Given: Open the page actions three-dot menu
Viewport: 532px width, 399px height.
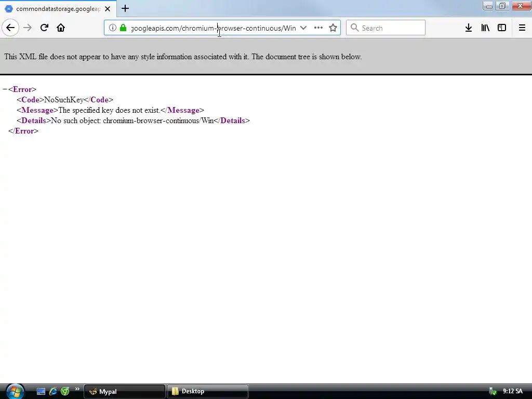Looking at the screenshot, I should click(x=318, y=28).
